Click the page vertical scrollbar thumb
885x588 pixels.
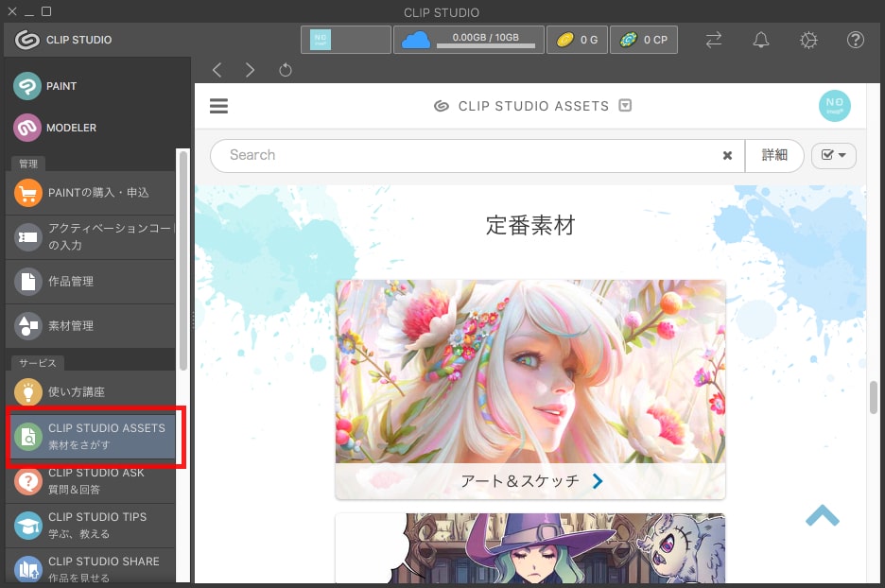click(x=873, y=397)
